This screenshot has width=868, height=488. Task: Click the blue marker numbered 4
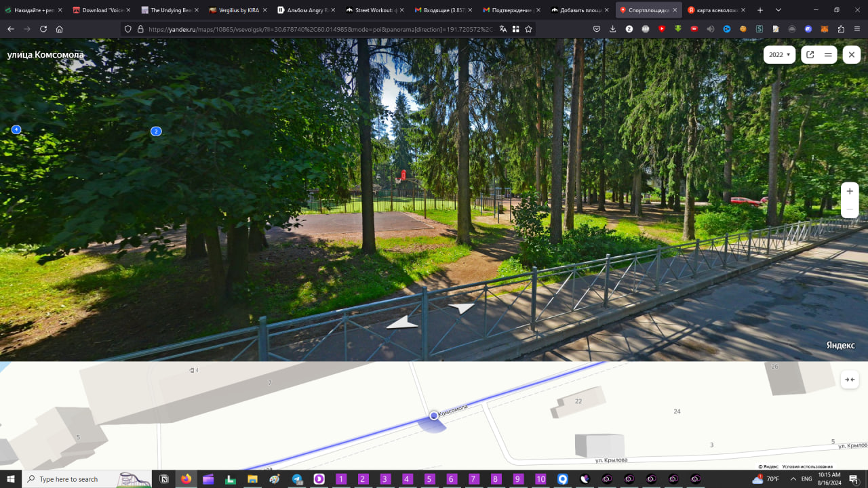(16, 129)
